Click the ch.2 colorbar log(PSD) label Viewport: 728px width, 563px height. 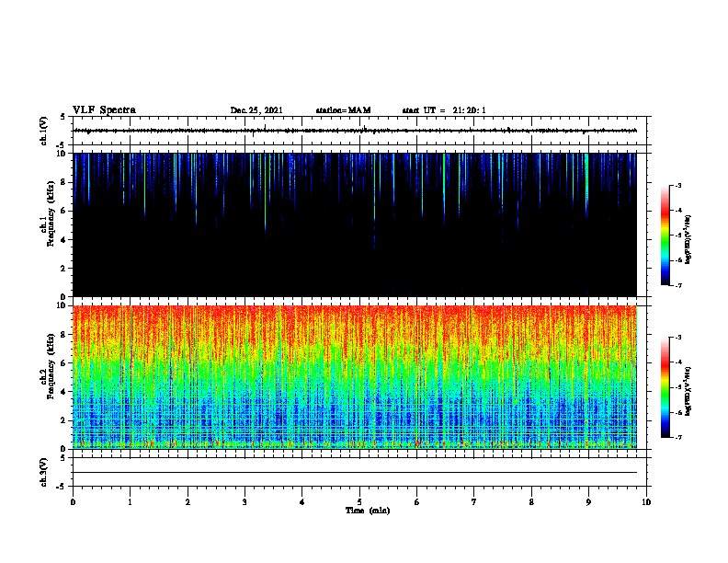point(688,391)
